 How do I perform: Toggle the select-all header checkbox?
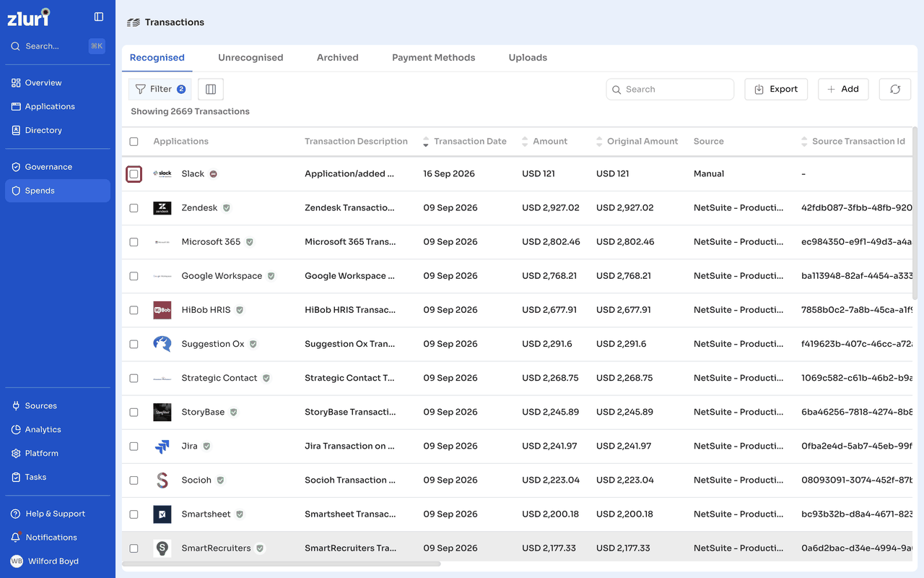click(x=134, y=142)
